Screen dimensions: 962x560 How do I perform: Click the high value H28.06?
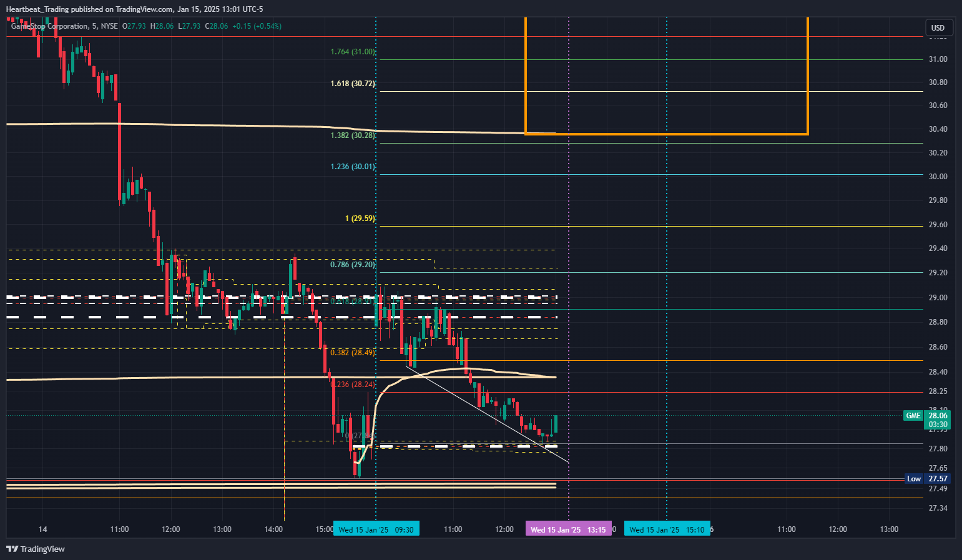click(x=162, y=26)
